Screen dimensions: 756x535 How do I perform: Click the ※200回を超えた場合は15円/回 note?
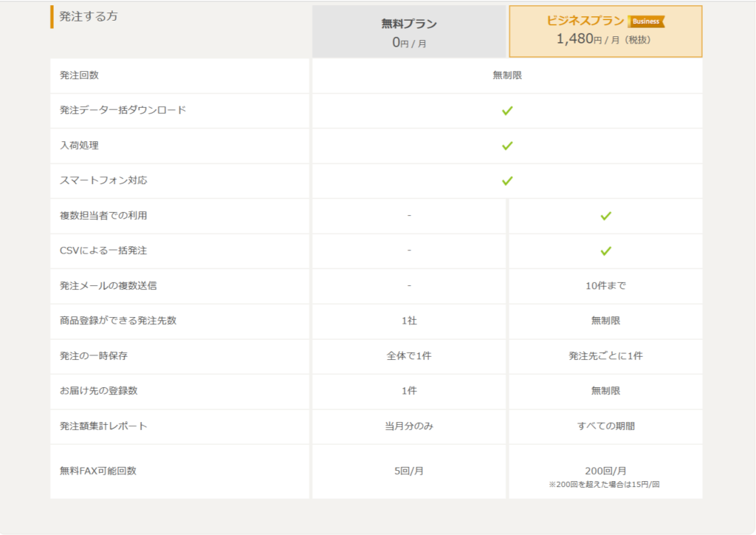tap(604, 484)
